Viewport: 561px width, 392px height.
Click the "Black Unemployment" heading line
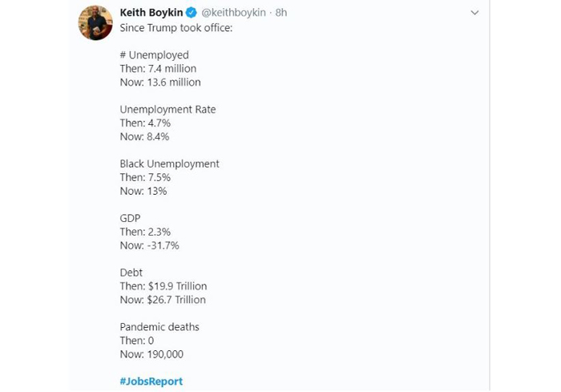170,164
